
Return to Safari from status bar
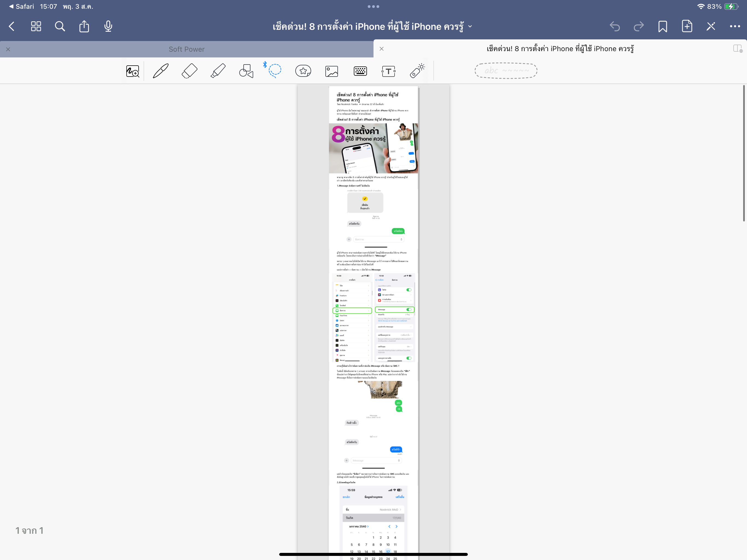(x=21, y=6)
